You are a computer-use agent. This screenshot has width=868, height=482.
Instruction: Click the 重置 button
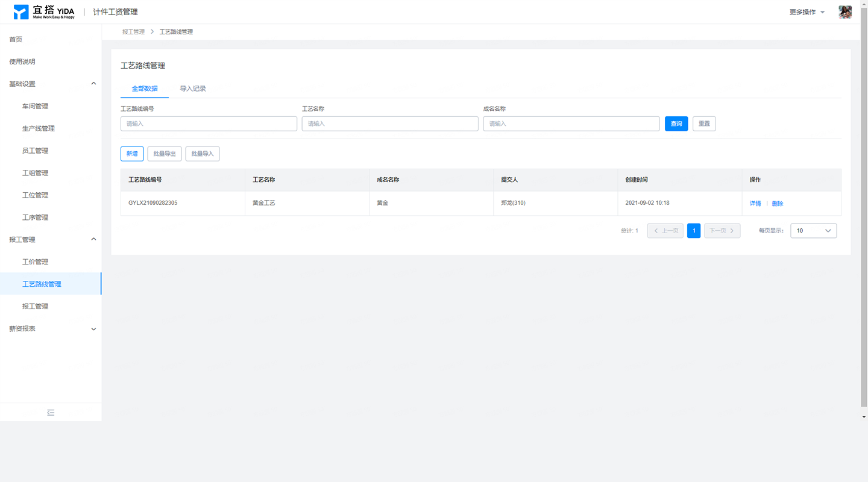(704, 124)
